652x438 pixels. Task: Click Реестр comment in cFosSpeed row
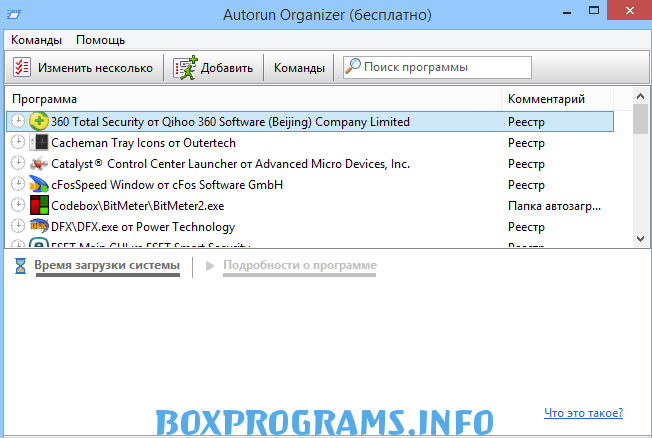pyautogui.click(x=526, y=185)
